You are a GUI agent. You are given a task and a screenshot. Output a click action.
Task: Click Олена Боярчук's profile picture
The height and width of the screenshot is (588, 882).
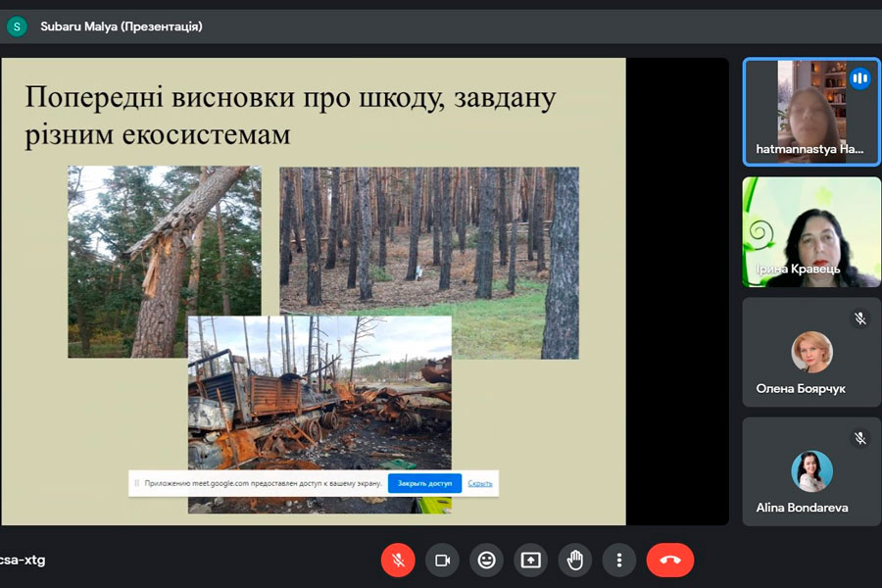tap(811, 353)
